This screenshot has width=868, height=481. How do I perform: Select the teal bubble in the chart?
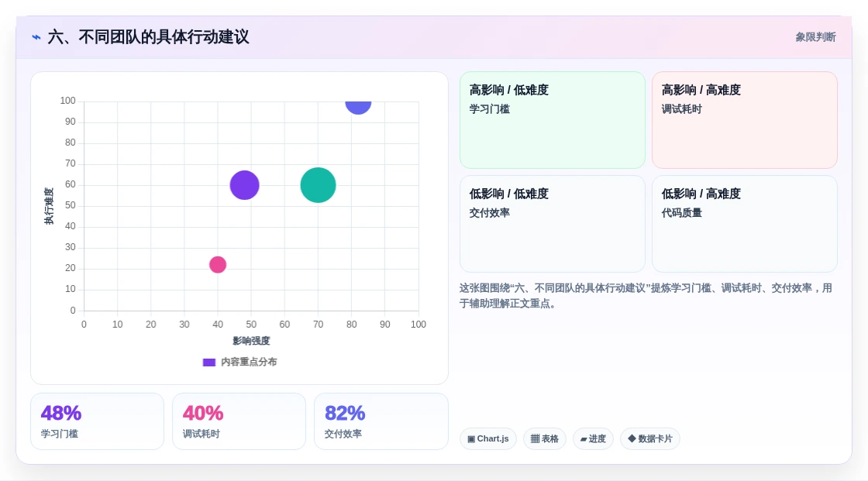click(319, 185)
